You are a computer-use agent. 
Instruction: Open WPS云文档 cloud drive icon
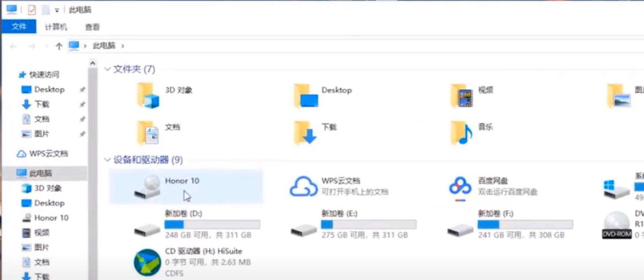(x=303, y=187)
